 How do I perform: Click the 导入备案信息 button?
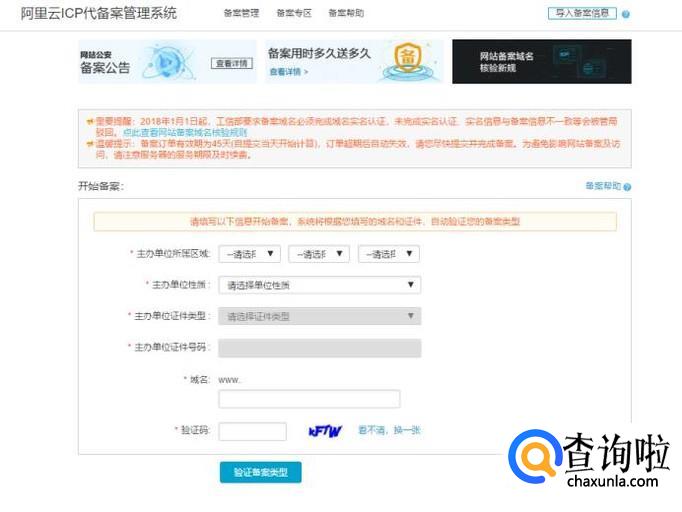582,13
